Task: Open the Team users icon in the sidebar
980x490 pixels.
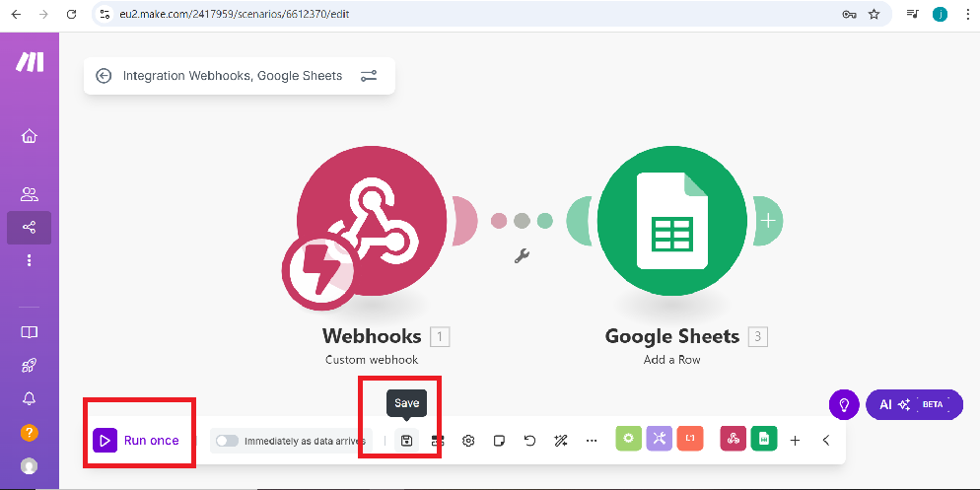Action: point(30,194)
